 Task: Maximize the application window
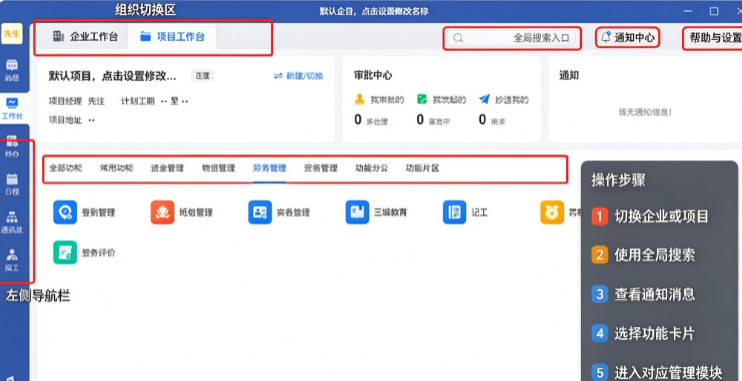(x=714, y=11)
